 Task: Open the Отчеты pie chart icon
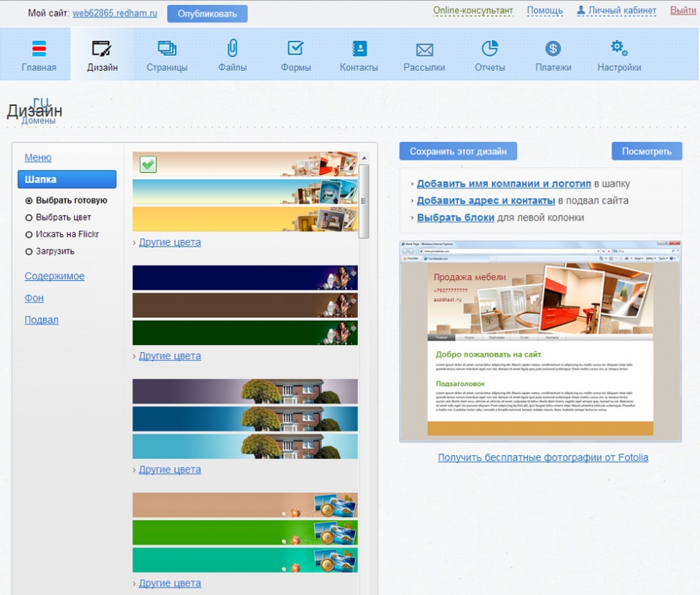490,48
